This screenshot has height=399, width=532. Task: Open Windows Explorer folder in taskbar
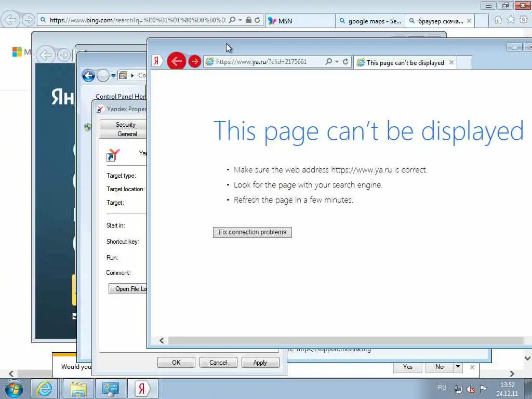78,389
